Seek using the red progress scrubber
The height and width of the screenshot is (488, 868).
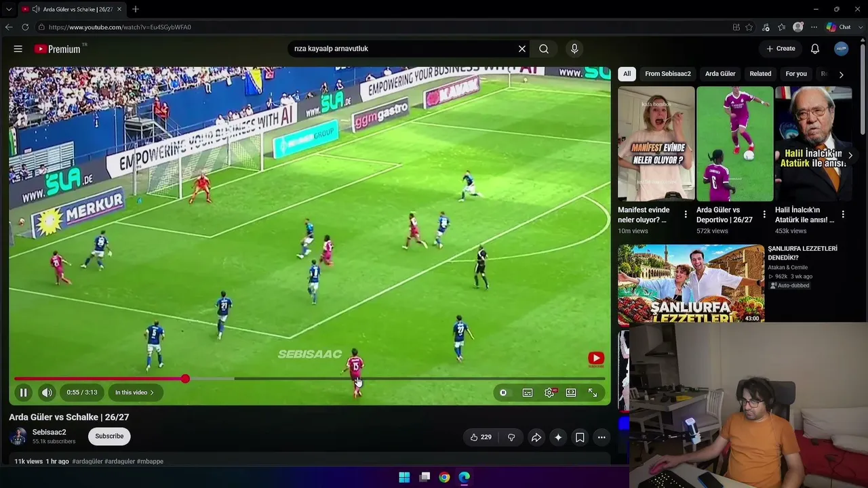(185, 378)
